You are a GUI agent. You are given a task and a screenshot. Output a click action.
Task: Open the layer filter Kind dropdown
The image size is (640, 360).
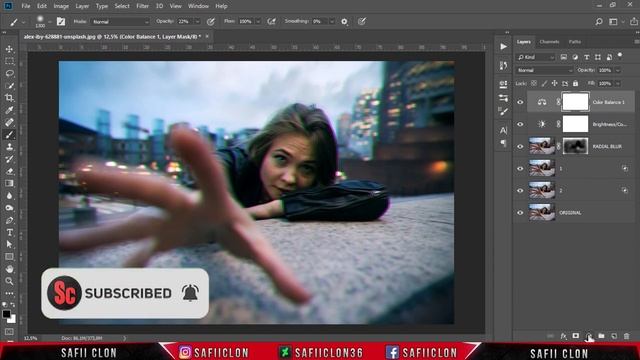pos(536,57)
